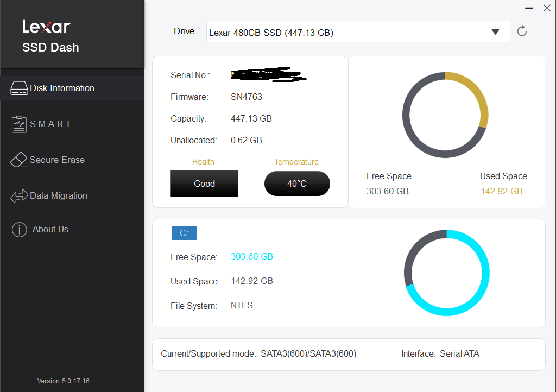The width and height of the screenshot is (556, 392).
Task: Click firmware value SN4763
Action: [247, 97]
